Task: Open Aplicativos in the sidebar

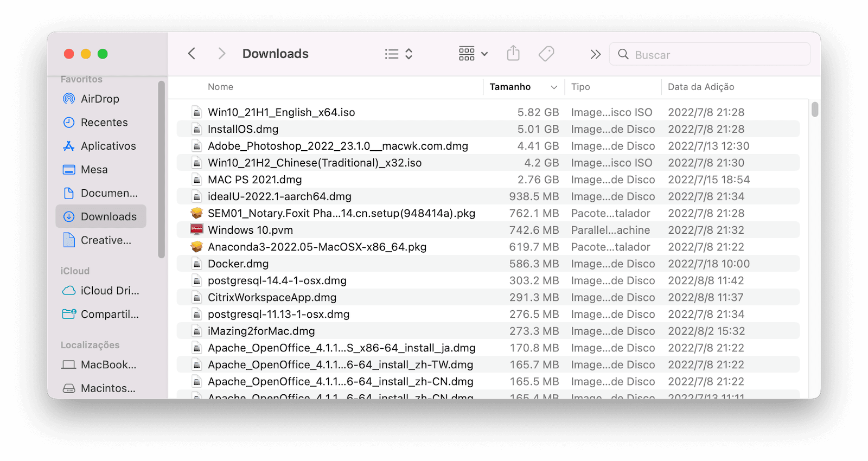Action: 101,146
